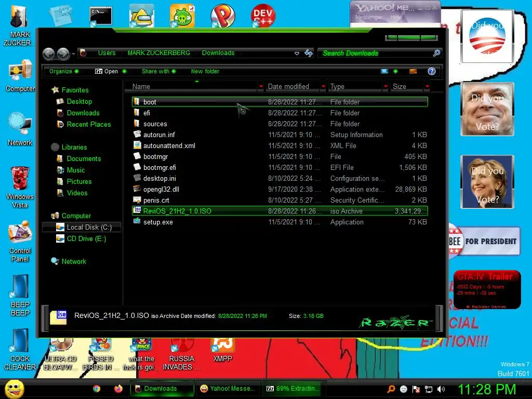Image resolution: width=532 pixels, height=399 pixels.
Task: Open the Name column filter arrow
Action: point(261,87)
